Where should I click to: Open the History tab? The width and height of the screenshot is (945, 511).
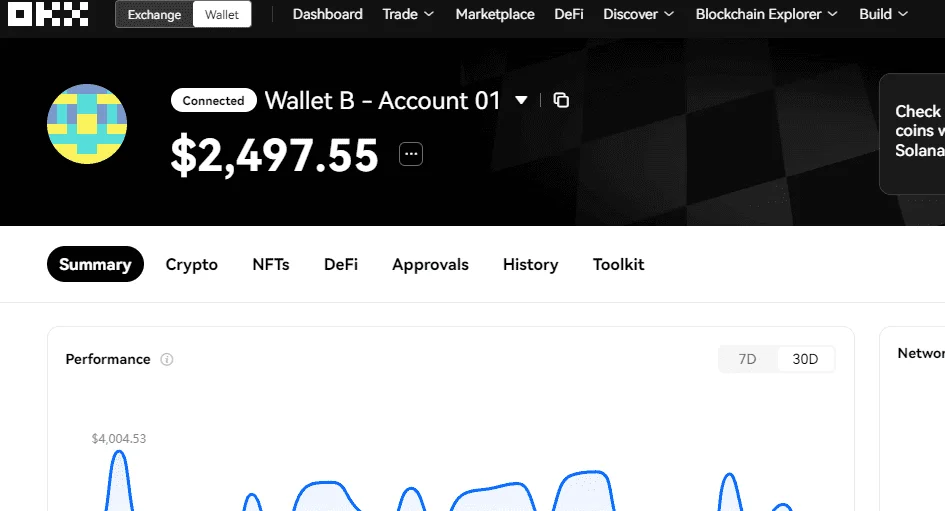[x=530, y=264]
